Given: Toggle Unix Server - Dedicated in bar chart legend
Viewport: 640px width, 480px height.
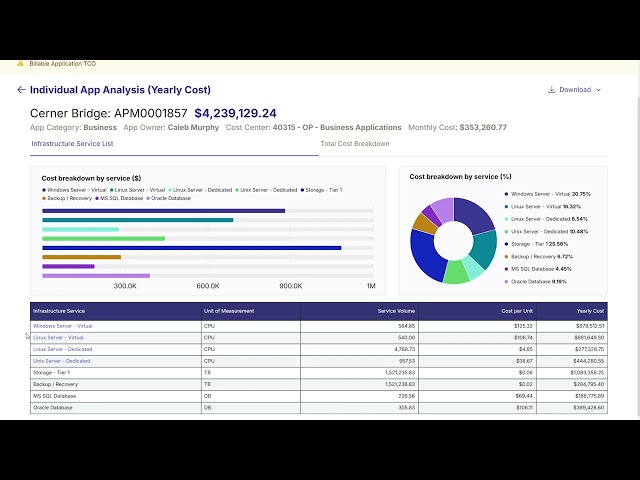Looking at the screenshot, I should coord(266,190).
